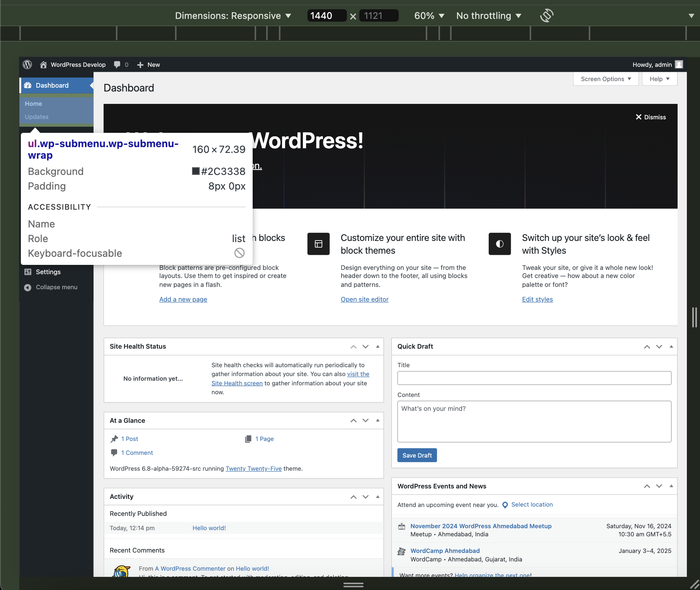Open the Home submenu item
The image size is (700, 590).
[33, 103]
